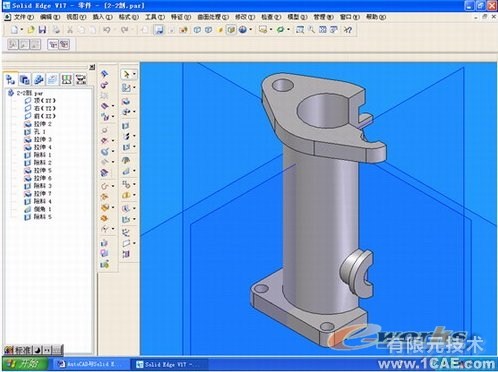Open the 编辑 menu
Image resolution: width=498 pixels, height=372 pixels.
(50, 17)
